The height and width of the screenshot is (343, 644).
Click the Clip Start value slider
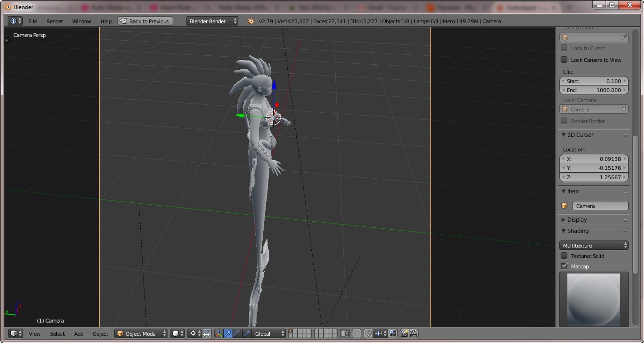[594, 81]
